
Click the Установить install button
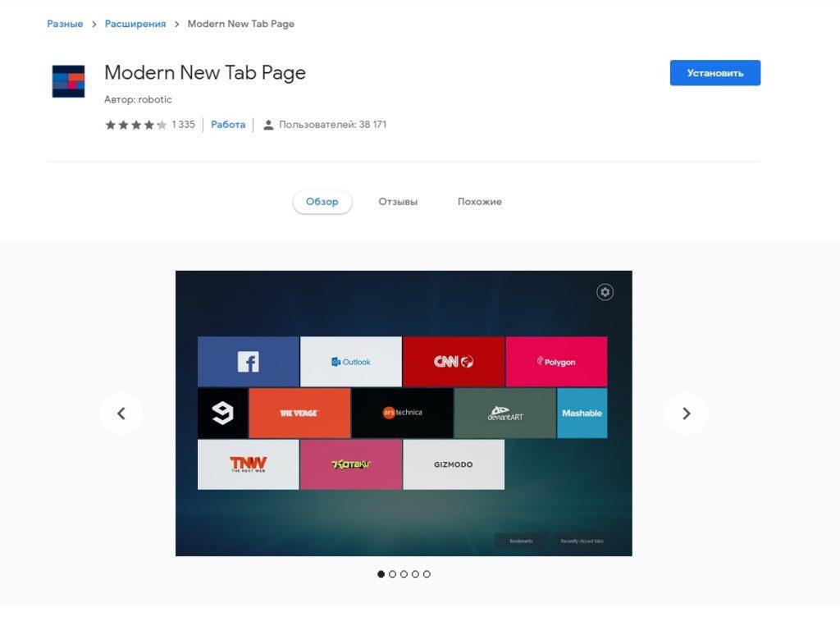(715, 73)
